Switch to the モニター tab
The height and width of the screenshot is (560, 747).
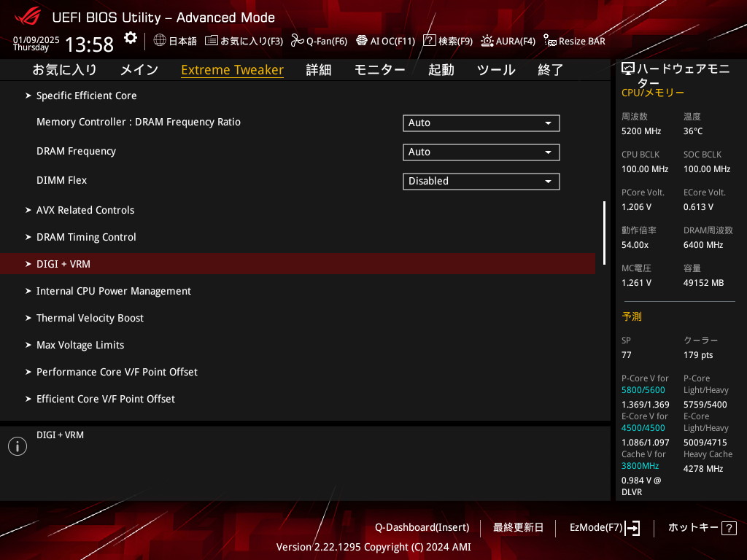point(379,70)
